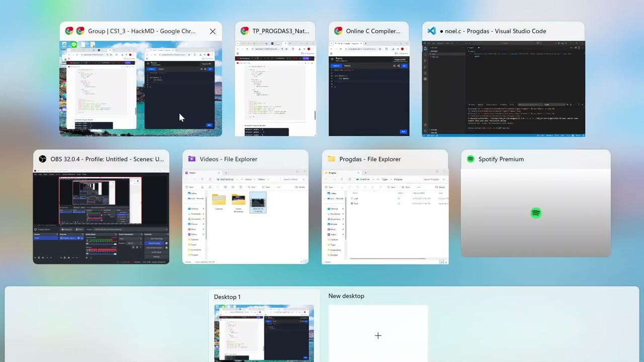Open the Online C Compiler window preview

point(369,88)
